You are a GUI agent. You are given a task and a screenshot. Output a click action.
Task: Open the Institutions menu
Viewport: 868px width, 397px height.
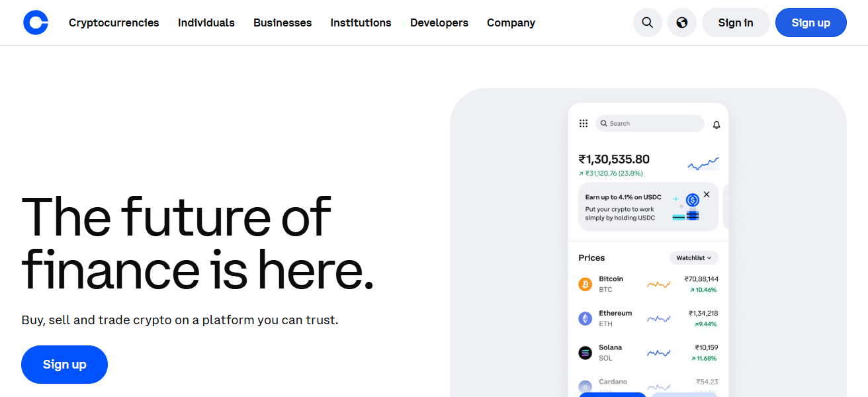(x=361, y=22)
